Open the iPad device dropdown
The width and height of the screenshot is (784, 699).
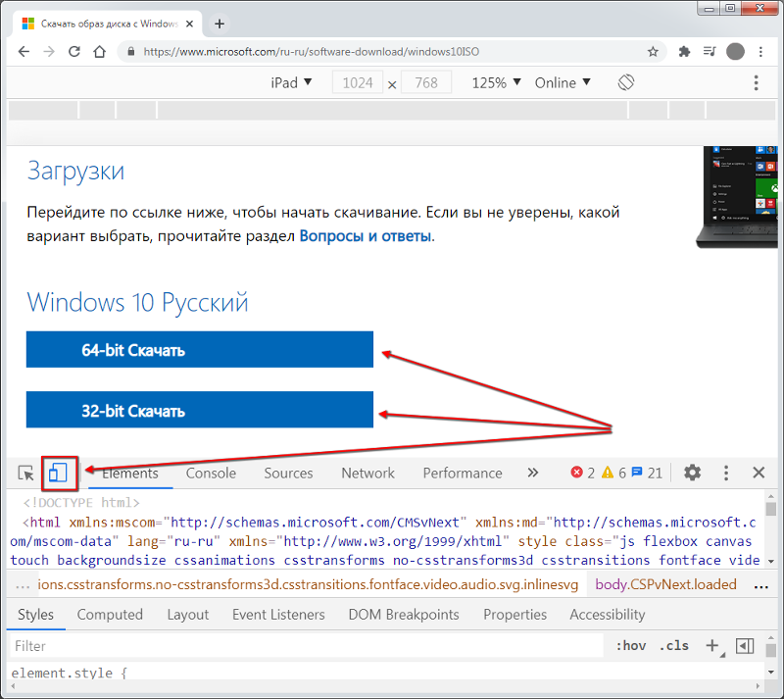point(291,82)
